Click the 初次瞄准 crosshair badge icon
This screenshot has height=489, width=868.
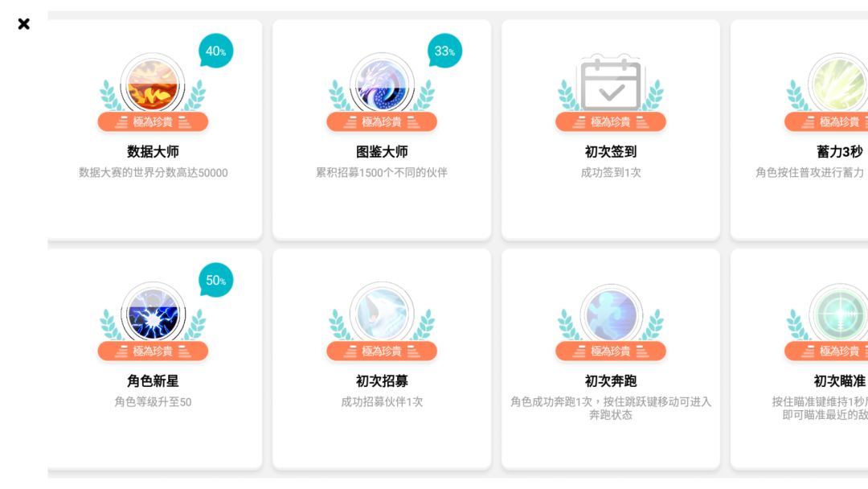[838, 314]
